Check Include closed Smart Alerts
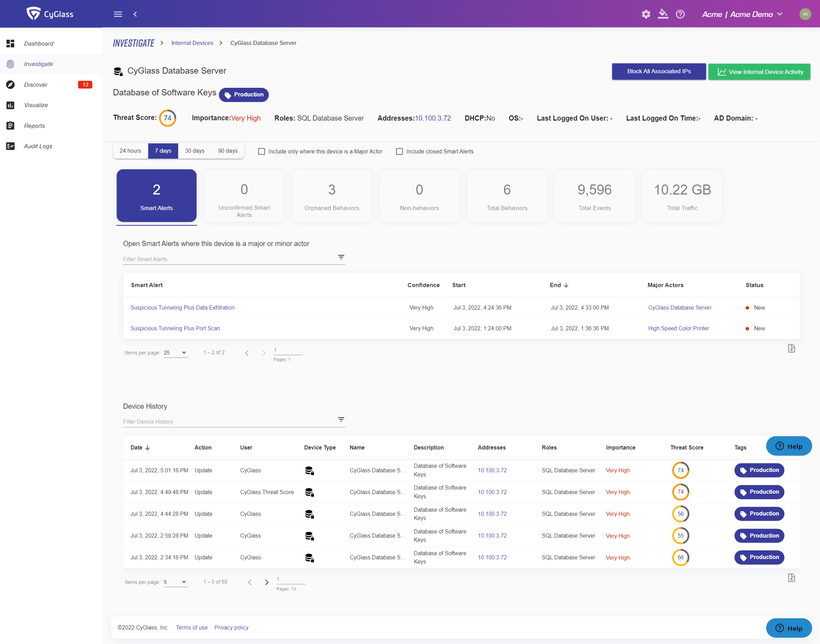820x644 pixels. 399,152
